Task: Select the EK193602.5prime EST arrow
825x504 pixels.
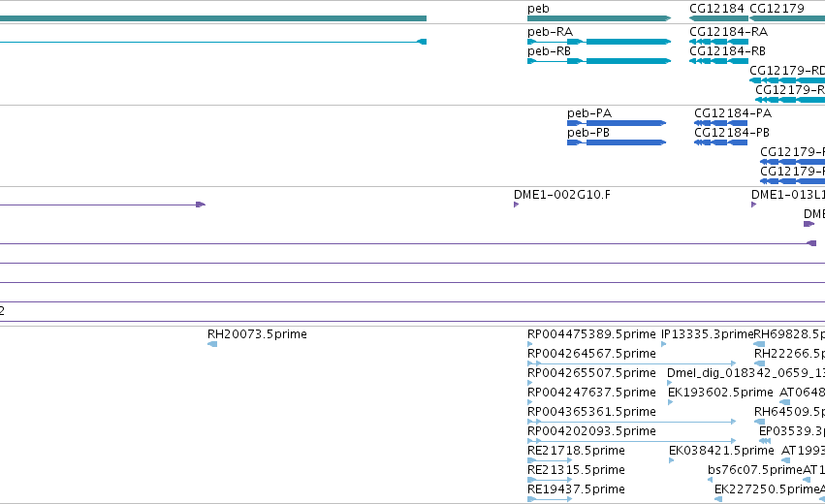Action: pyautogui.click(x=670, y=402)
